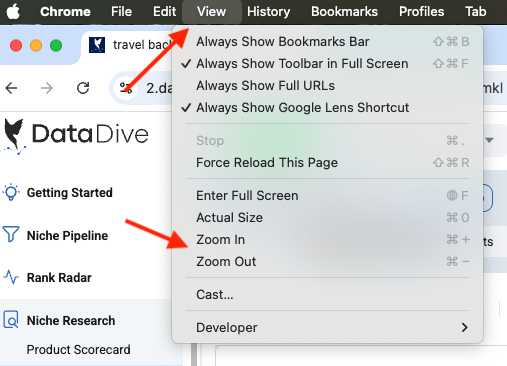Screen dimensions: 507x366
Task: Close the browser window with red button
Action: (x=16, y=45)
